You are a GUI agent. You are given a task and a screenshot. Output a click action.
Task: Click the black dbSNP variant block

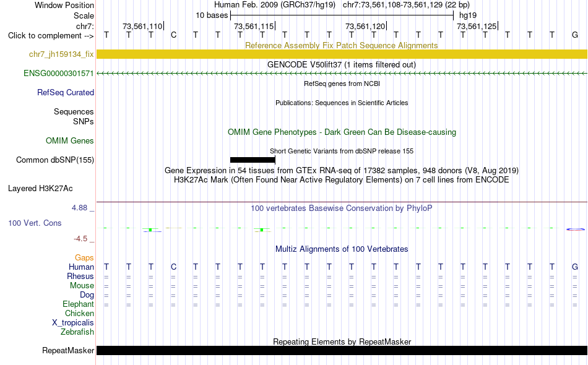[253, 160]
